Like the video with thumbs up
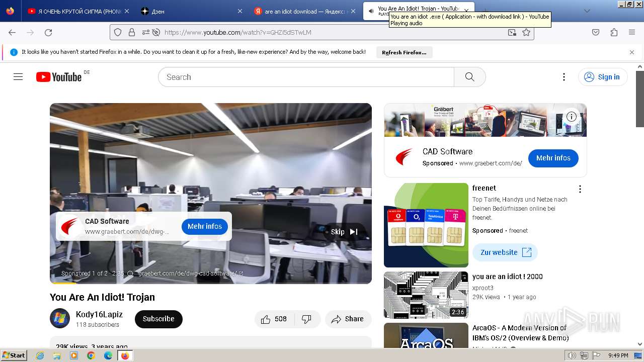This screenshot has height=362, width=644. [x=273, y=319]
